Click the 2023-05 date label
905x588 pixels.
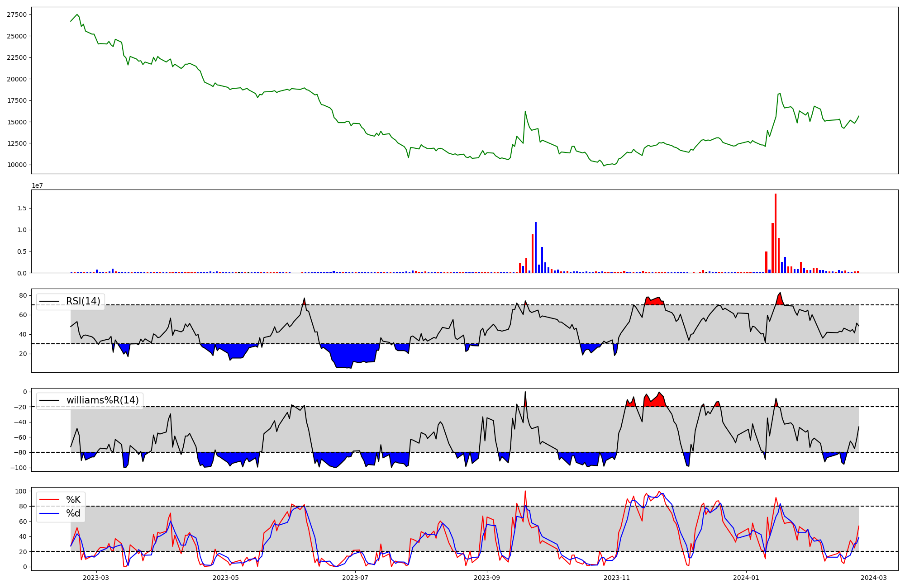tap(226, 578)
